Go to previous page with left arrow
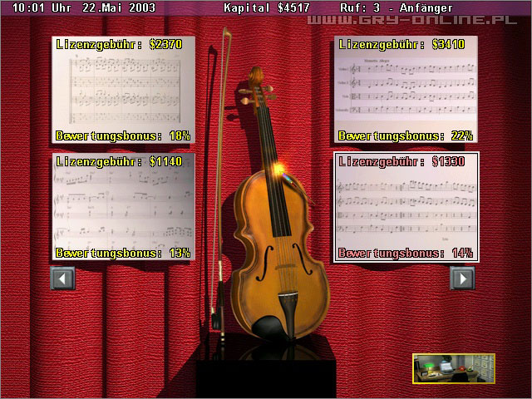Screen dimensions: 532x399 coord(63,278)
